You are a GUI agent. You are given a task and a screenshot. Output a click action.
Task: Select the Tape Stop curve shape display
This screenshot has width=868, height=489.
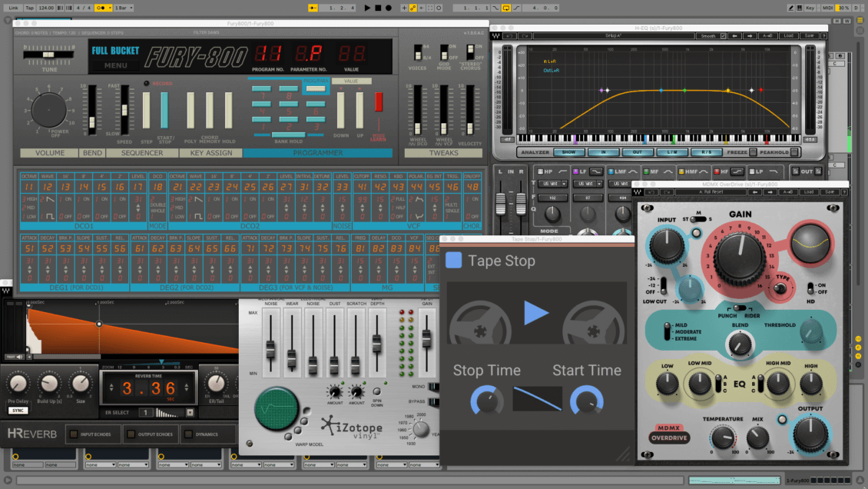(x=537, y=399)
